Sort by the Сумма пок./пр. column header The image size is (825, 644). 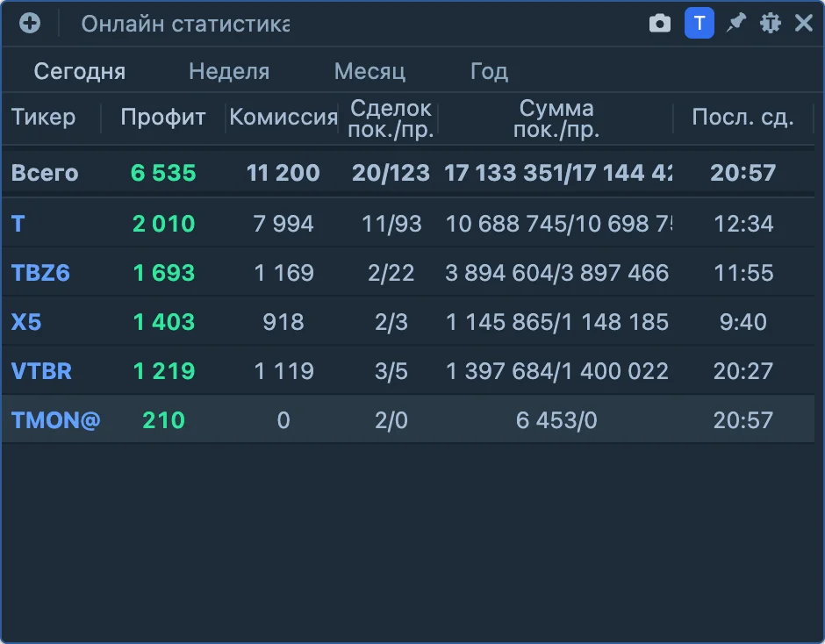coord(556,118)
